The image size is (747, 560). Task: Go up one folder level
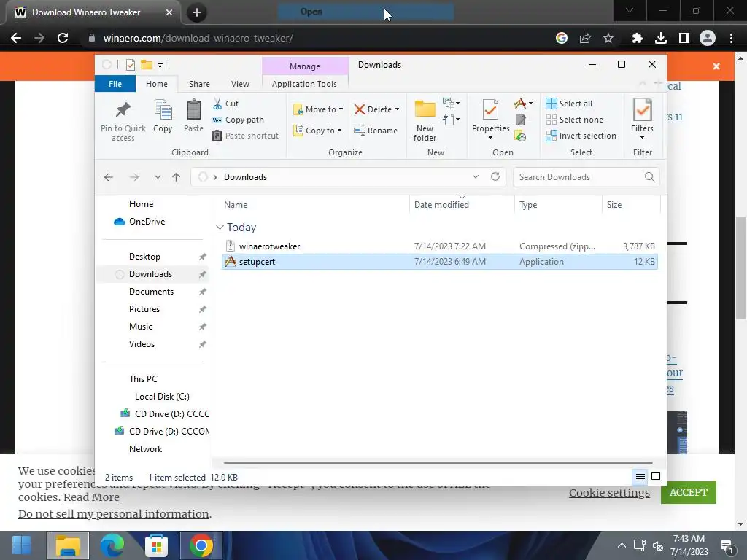click(177, 177)
